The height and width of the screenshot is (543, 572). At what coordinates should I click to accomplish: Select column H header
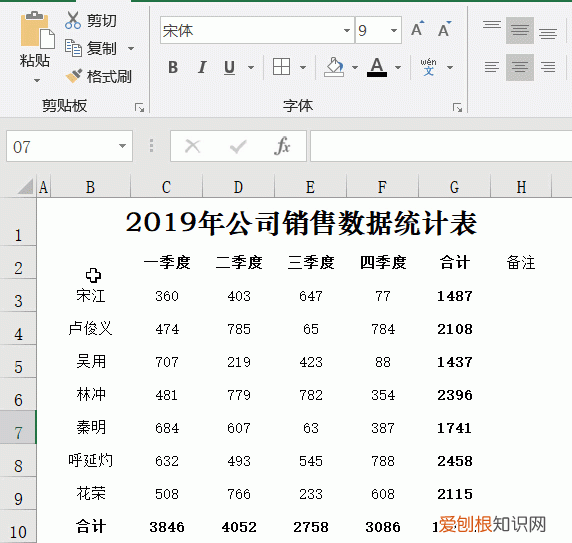[521, 187]
